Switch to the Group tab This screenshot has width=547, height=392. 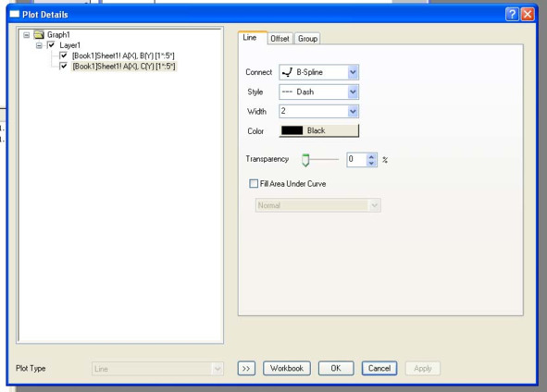pyautogui.click(x=307, y=38)
